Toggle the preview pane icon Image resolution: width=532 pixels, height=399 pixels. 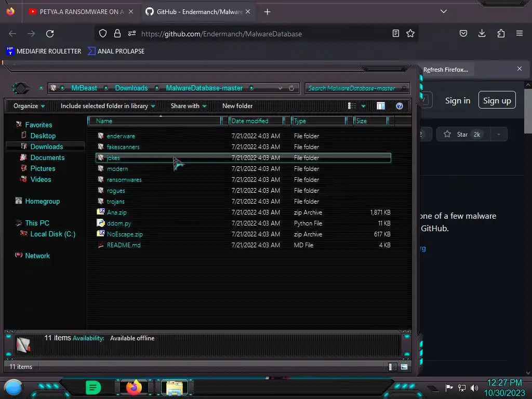point(381,106)
